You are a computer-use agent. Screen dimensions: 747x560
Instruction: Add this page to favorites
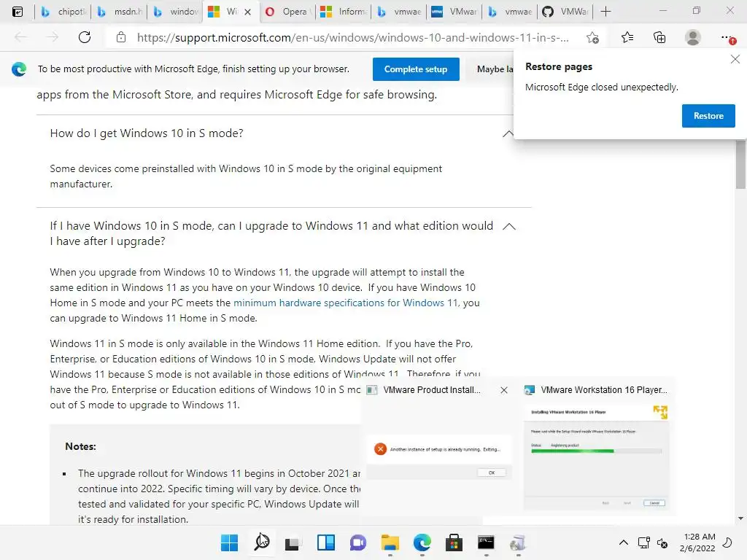[x=592, y=37]
